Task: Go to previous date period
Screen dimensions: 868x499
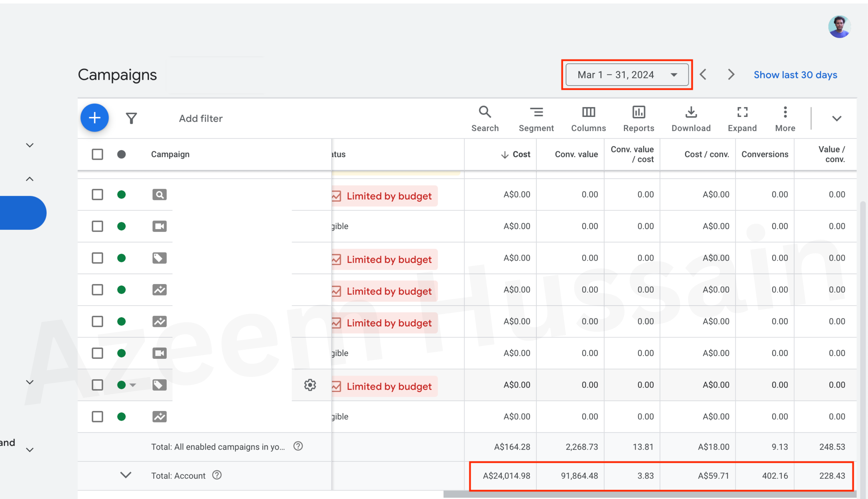Action: click(703, 74)
